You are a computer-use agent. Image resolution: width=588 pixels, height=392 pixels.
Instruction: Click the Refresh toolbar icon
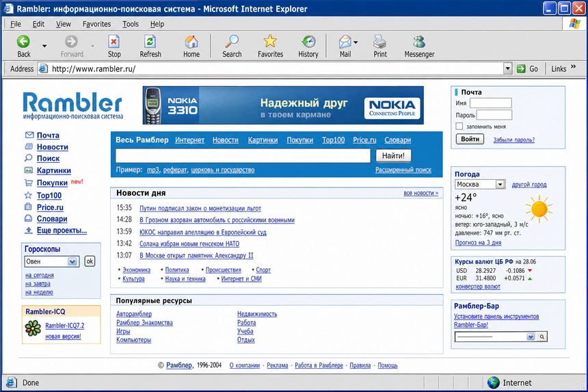click(150, 42)
